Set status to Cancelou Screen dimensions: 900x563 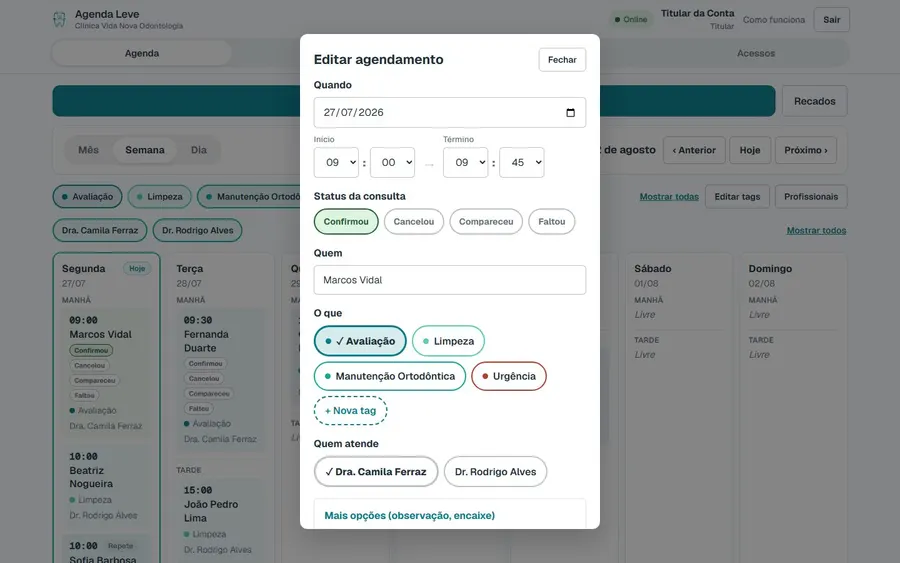click(414, 222)
